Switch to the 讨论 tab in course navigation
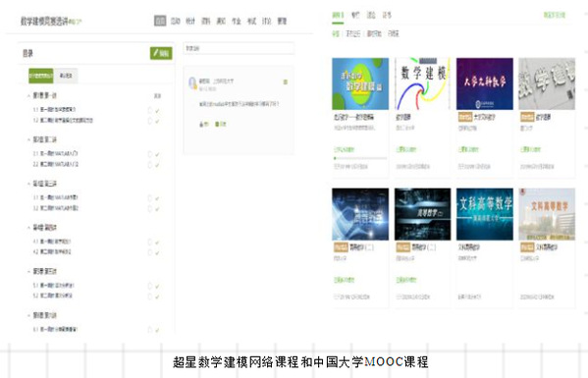 pyautogui.click(x=267, y=21)
